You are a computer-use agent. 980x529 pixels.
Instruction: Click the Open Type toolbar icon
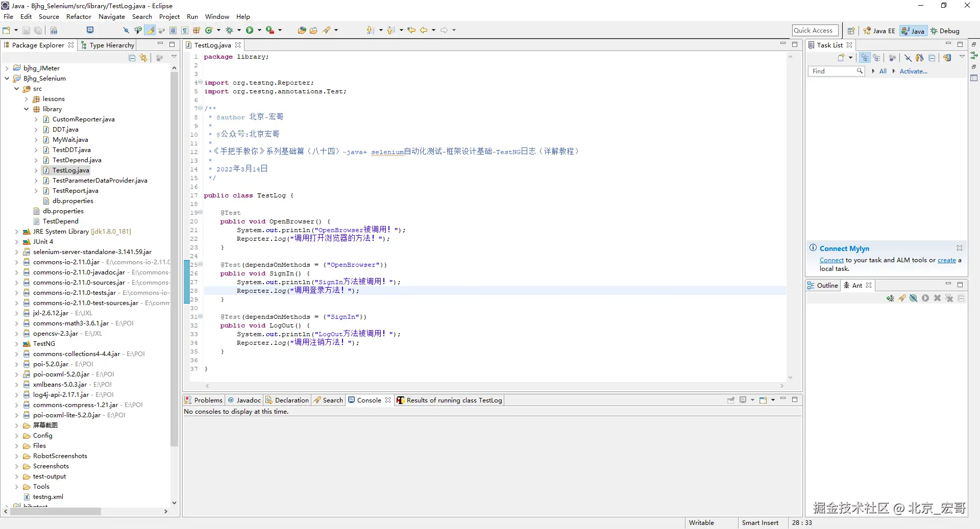(302, 31)
